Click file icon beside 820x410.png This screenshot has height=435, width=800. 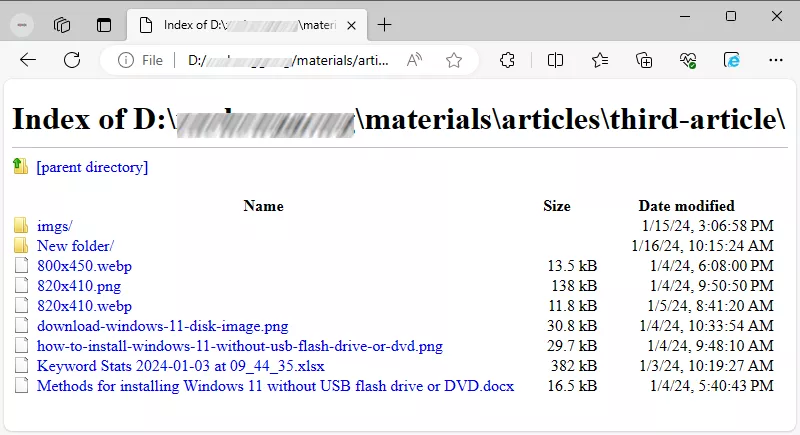[x=21, y=285]
